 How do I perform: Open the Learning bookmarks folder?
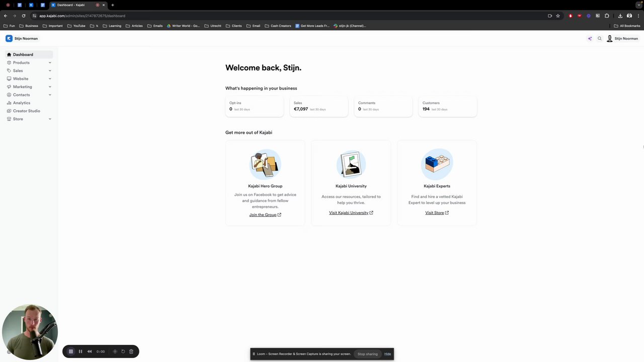pyautogui.click(x=112, y=26)
